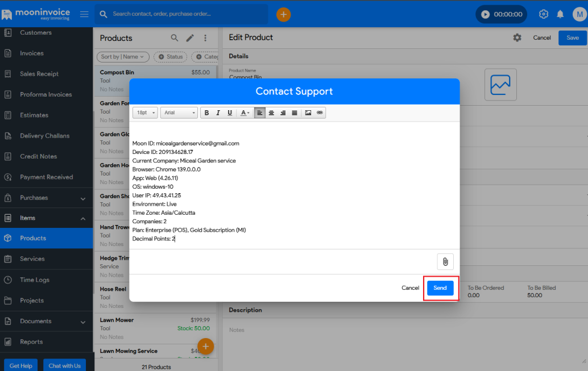This screenshot has width=588, height=371.
Task: Select the Lawn Mower product row
Action: [x=155, y=328]
